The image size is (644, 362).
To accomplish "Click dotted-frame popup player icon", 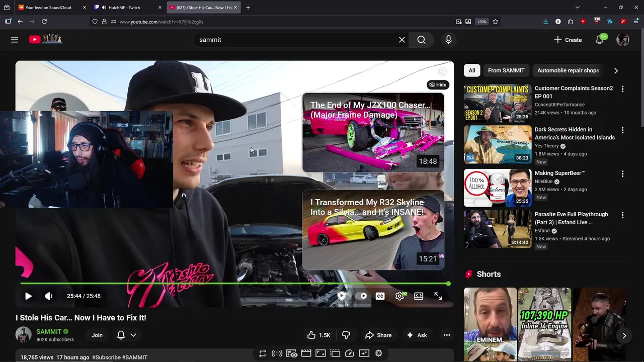I will click(335, 353).
